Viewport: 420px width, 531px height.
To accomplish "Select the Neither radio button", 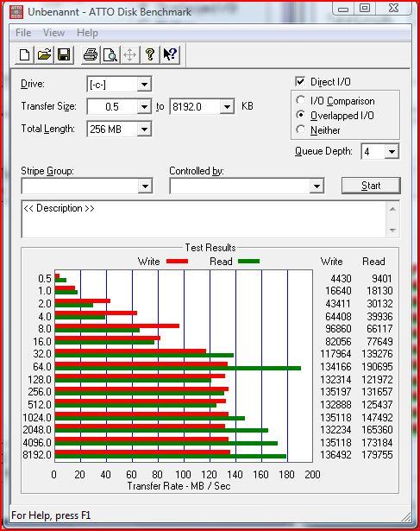I will [x=300, y=130].
